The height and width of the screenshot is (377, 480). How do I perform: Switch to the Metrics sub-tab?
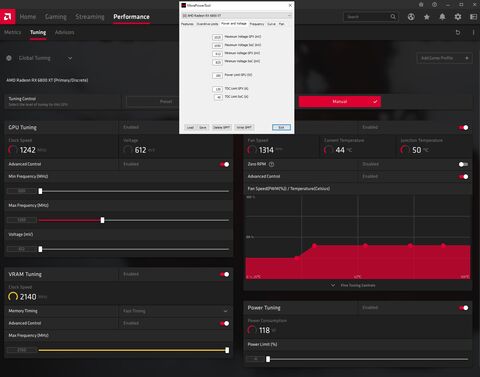[13, 32]
